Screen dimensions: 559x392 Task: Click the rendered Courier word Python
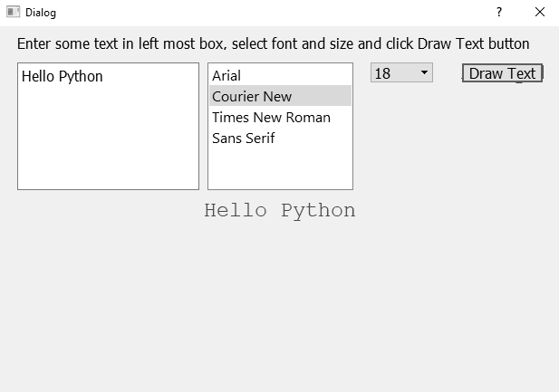(318, 211)
